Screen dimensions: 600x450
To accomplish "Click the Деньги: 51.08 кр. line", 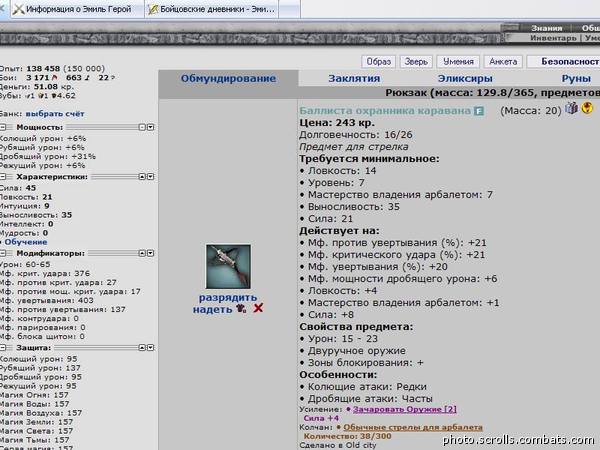I will pos(37,86).
